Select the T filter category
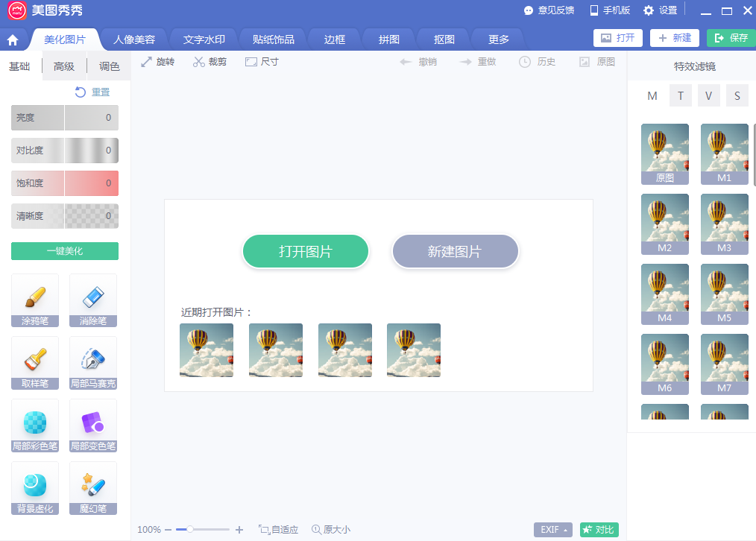This screenshot has height=541, width=756. point(680,95)
